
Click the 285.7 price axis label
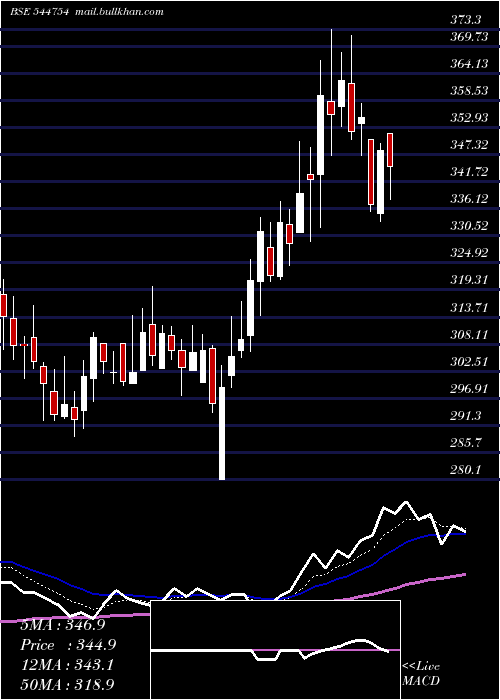[x=466, y=443]
